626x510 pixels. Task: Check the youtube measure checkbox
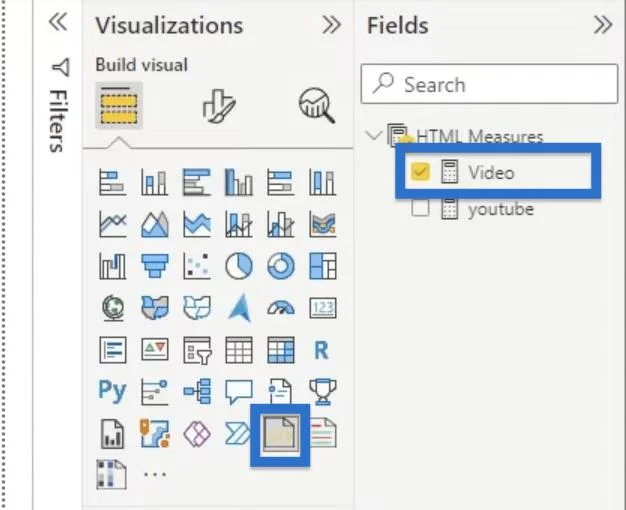pyautogui.click(x=420, y=208)
